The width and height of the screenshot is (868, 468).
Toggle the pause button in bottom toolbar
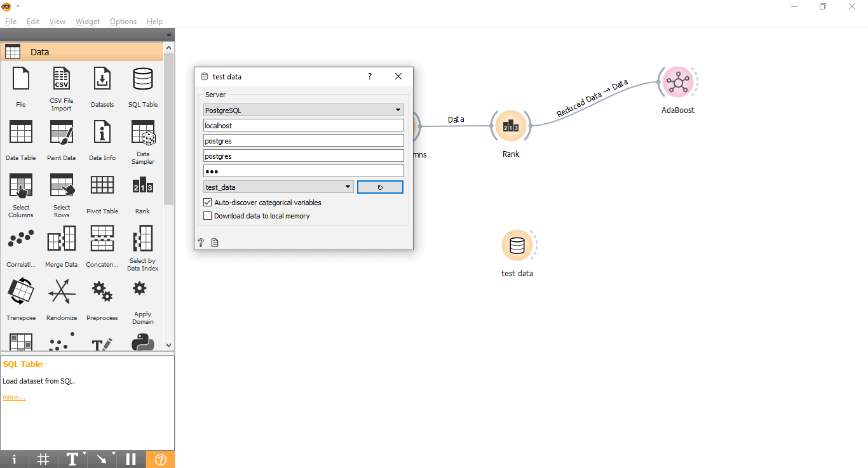(131, 459)
